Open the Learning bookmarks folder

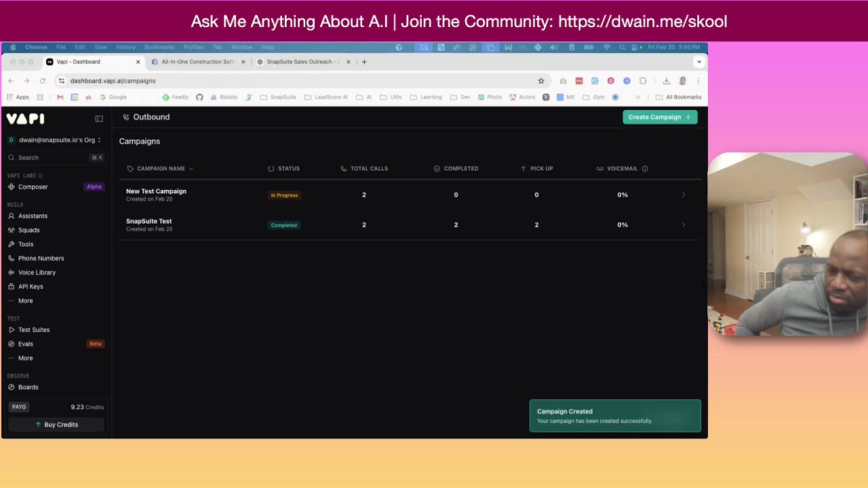pyautogui.click(x=426, y=97)
